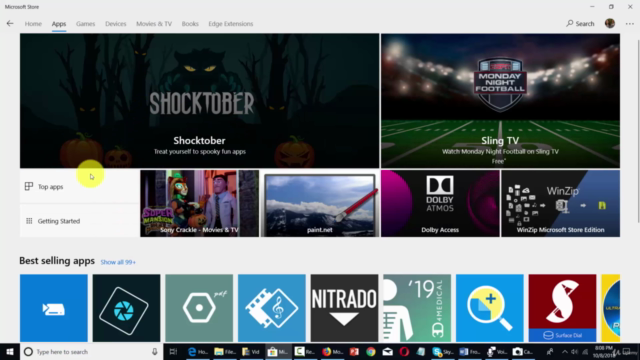Image resolution: width=640 pixels, height=360 pixels.
Task: Show hidden system tray icons
Action: (x=565, y=351)
